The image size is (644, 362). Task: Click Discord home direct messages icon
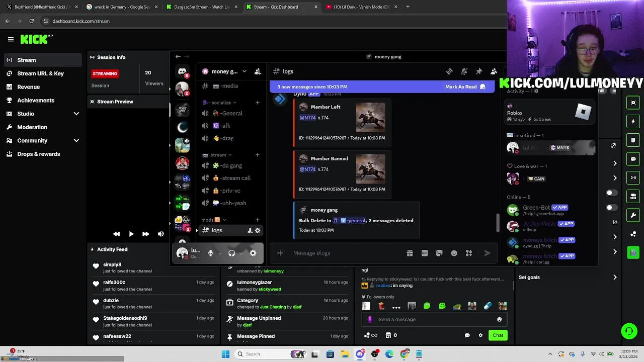pyautogui.click(x=182, y=72)
